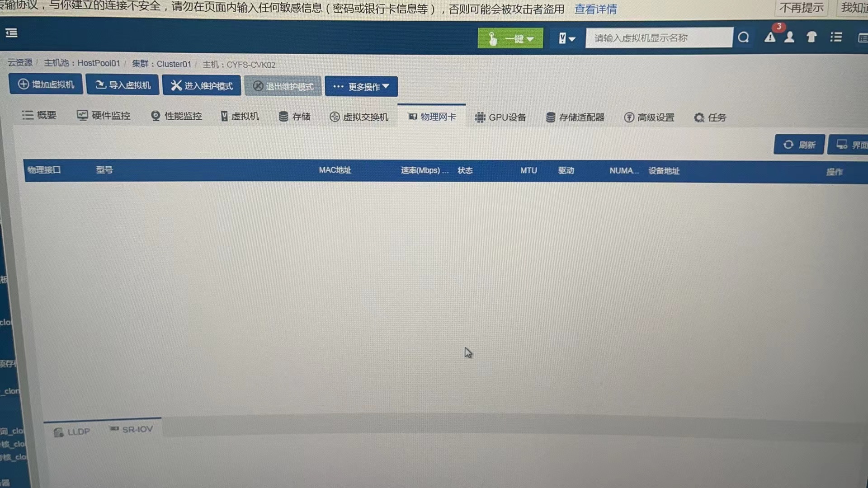Viewport: 868px width, 488px height.
Task: Click the sidebar collapse menu icon
Action: point(11,33)
